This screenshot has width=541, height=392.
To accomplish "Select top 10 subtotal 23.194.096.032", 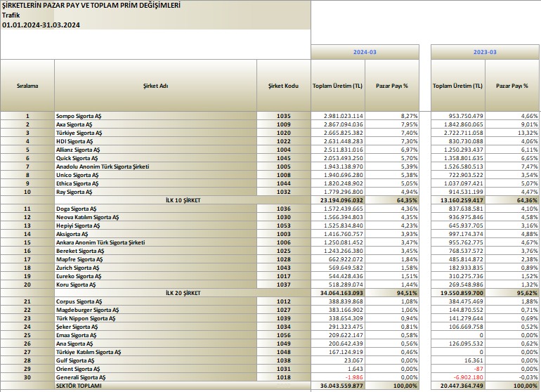I will tap(338, 200).
